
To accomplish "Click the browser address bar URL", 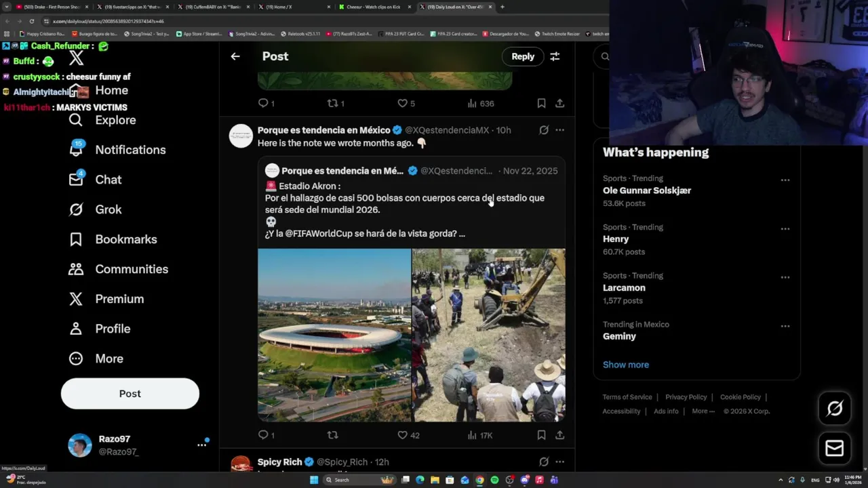I will point(108,21).
